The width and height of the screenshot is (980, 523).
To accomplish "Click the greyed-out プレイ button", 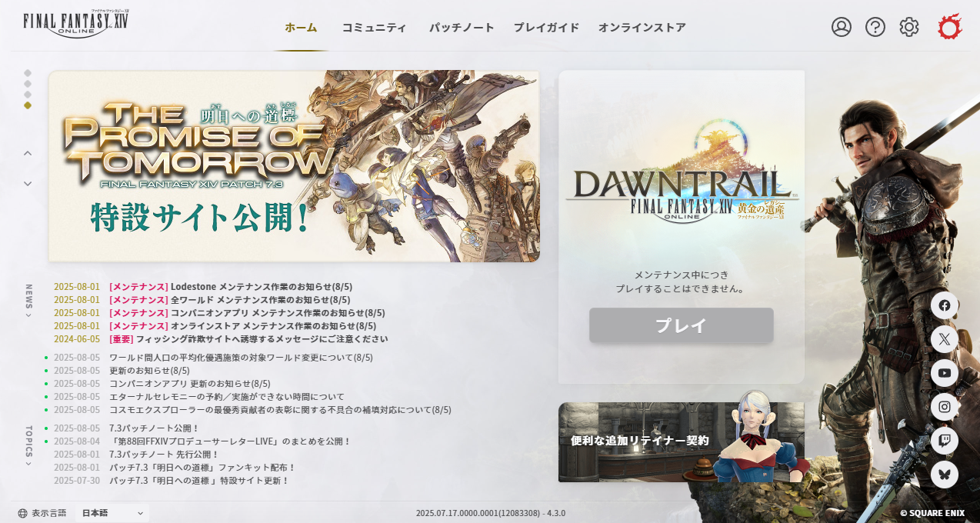I will pos(682,325).
